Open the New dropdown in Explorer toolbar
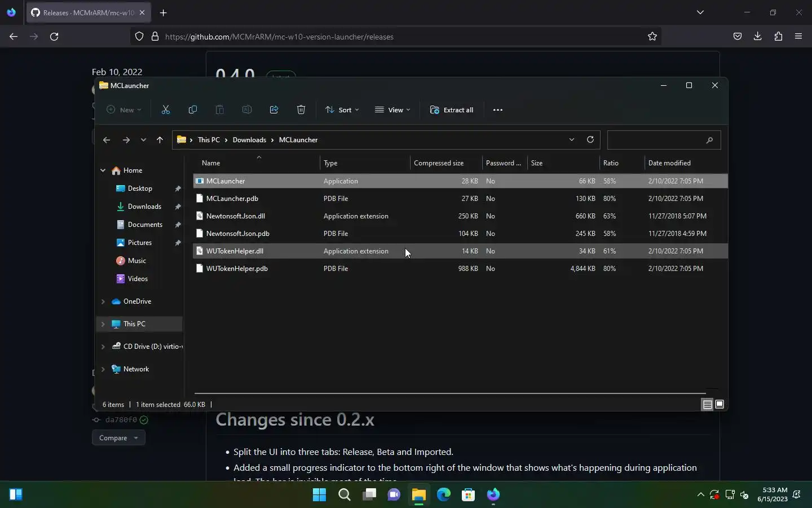The height and width of the screenshot is (508, 812). coord(124,110)
